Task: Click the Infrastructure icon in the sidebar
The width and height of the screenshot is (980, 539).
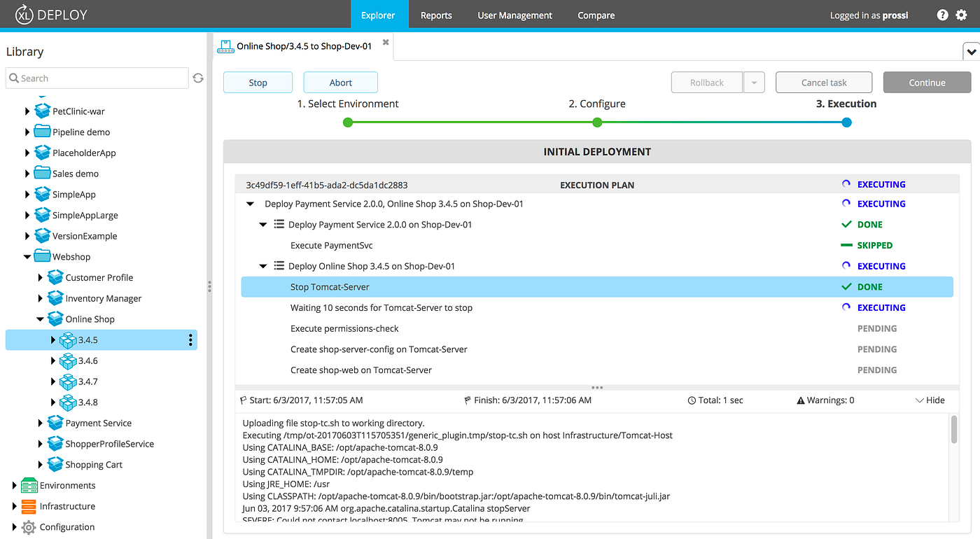Action: pyautogui.click(x=29, y=505)
